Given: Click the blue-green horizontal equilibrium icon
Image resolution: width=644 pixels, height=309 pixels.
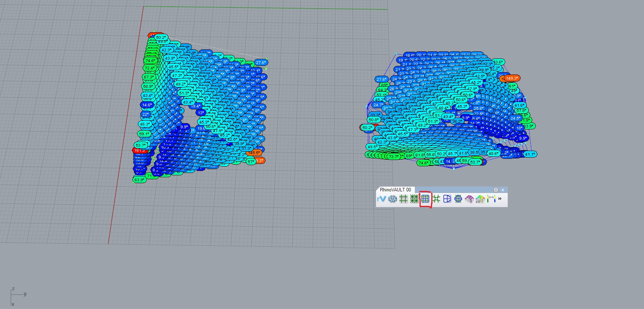Looking at the screenshot, I should (x=458, y=199).
